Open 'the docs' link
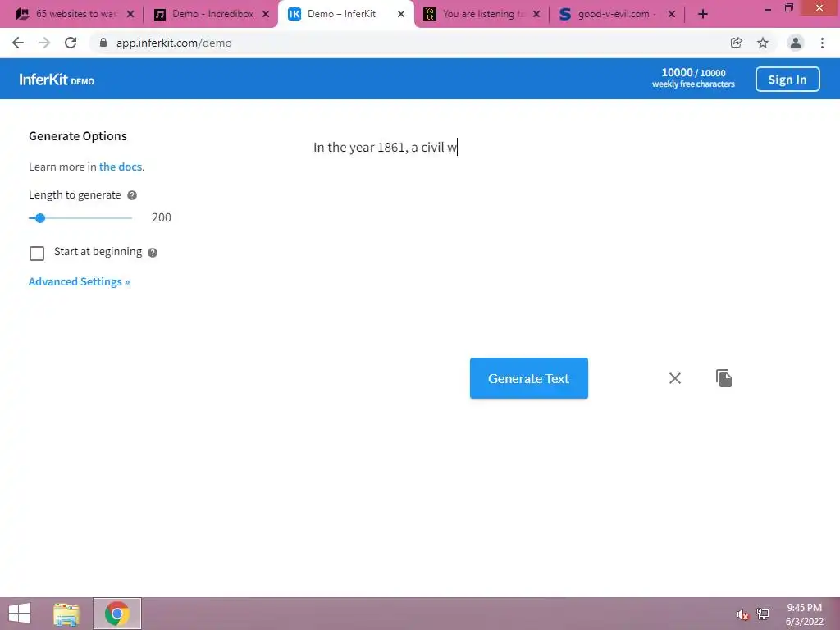The height and width of the screenshot is (630, 840). [x=121, y=167]
